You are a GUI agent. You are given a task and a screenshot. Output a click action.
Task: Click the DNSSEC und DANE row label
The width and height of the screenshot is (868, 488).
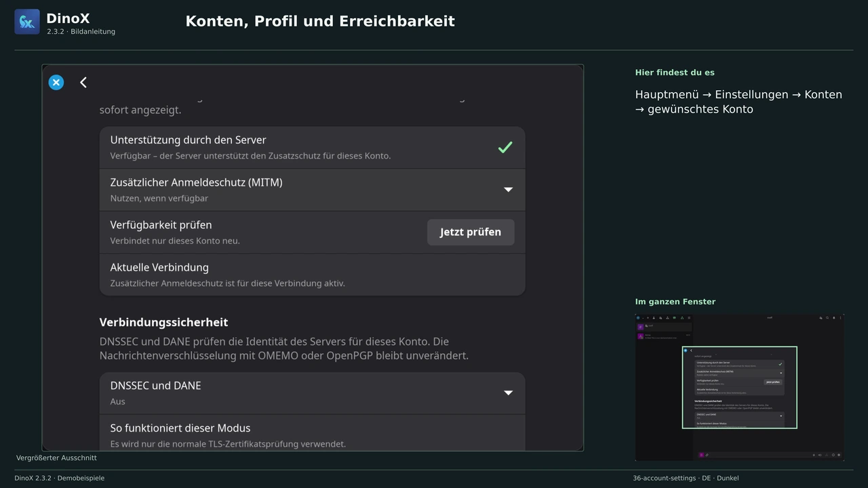[x=155, y=386]
